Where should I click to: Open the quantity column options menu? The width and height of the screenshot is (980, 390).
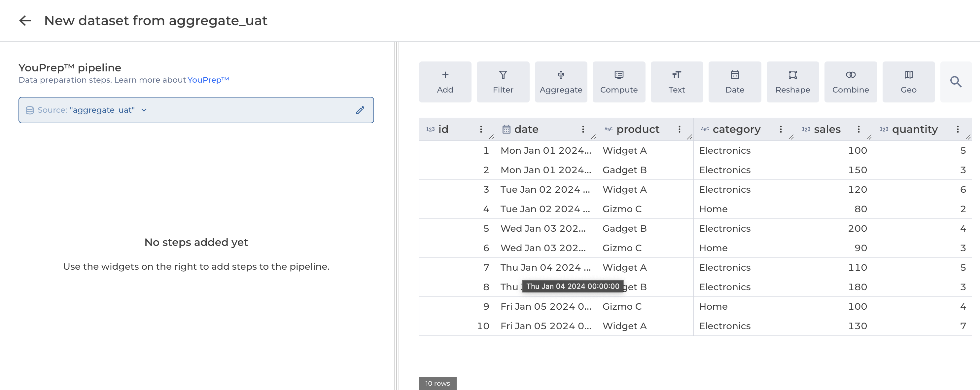[958, 129]
